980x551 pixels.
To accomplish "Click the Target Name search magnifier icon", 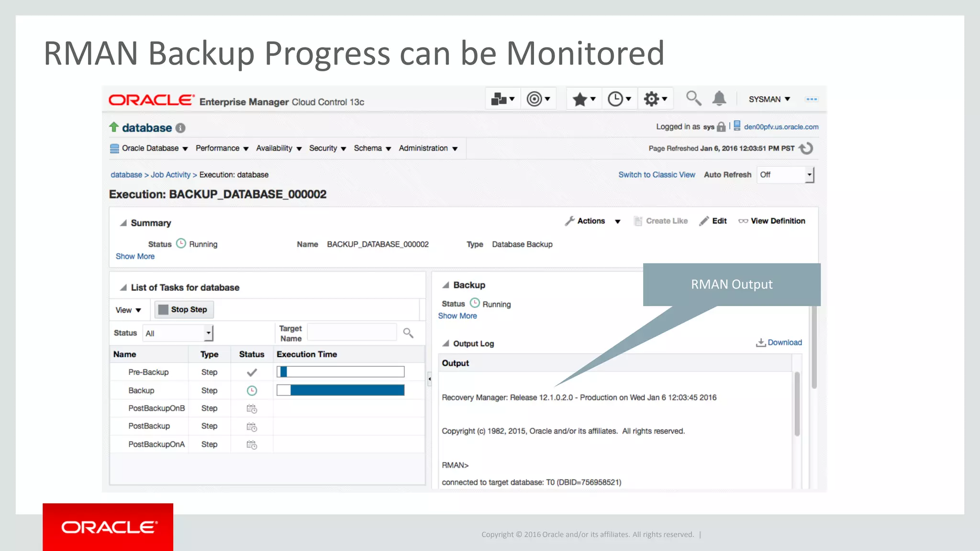I will coord(408,332).
